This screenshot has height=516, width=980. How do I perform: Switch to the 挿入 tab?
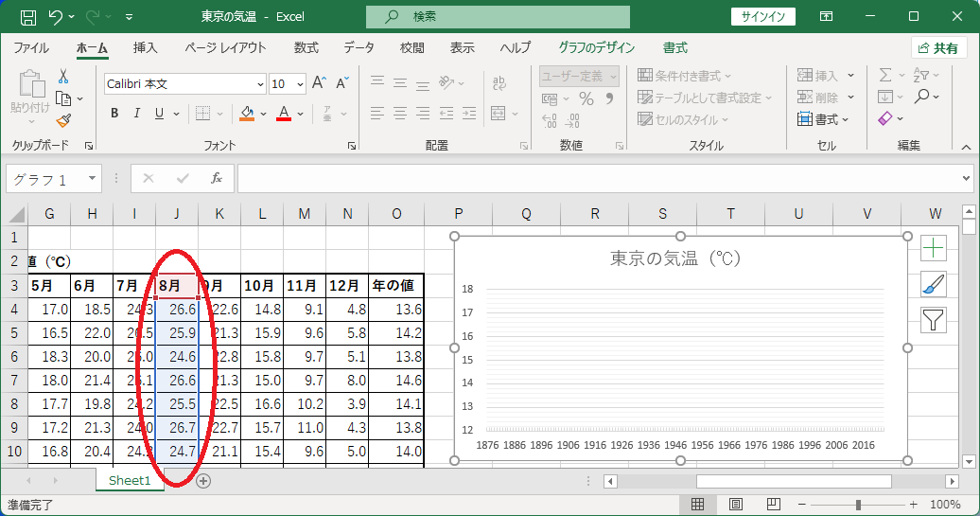145,47
